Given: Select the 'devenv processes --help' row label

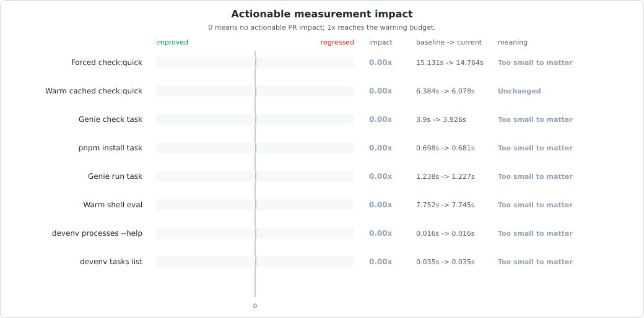Looking at the screenshot, I should click(x=97, y=233).
